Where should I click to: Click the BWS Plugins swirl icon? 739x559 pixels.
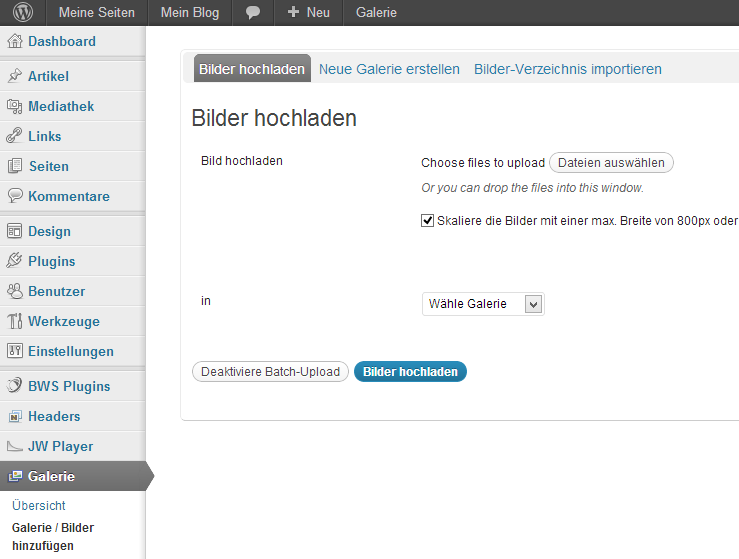point(15,386)
